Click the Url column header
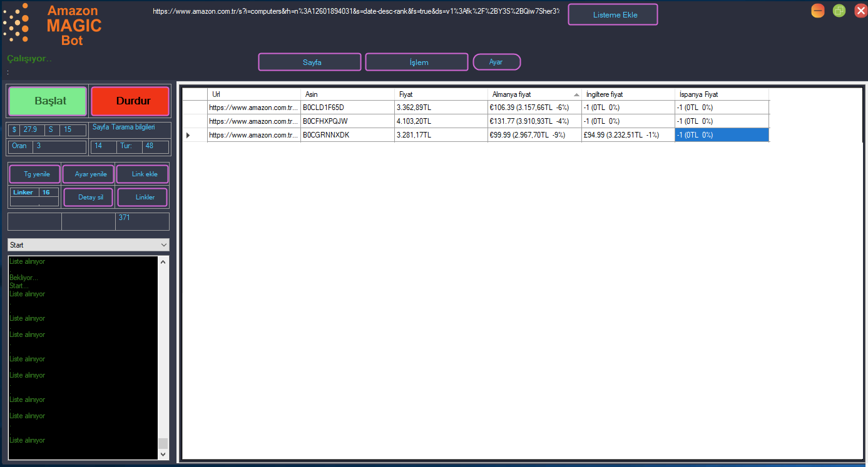This screenshot has height=467, width=868. [x=254, y=94]
